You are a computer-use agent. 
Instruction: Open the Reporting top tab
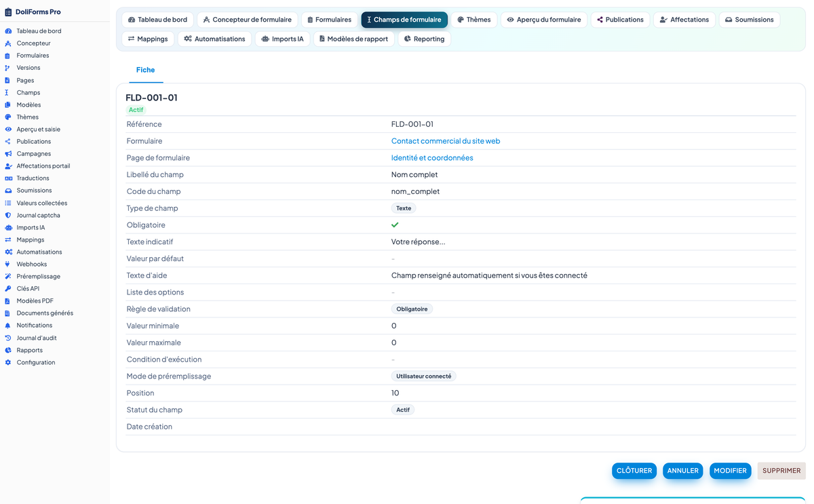[424, 39]
